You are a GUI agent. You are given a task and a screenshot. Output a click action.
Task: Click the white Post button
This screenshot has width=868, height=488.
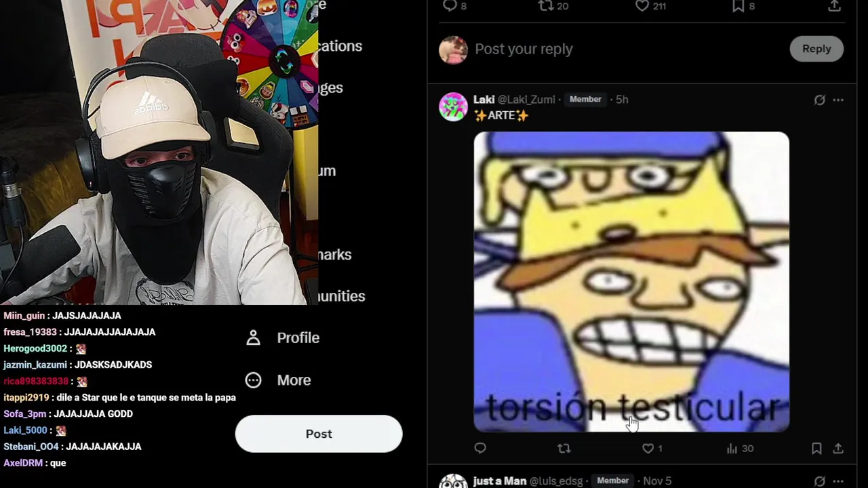tap(319, 434)
